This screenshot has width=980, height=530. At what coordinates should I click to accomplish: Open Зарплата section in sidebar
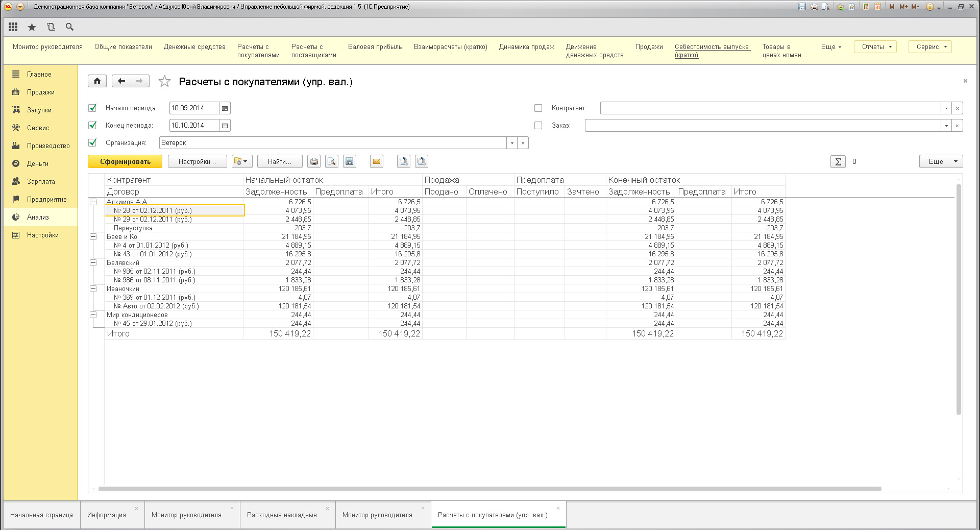(x=41, y=181)
